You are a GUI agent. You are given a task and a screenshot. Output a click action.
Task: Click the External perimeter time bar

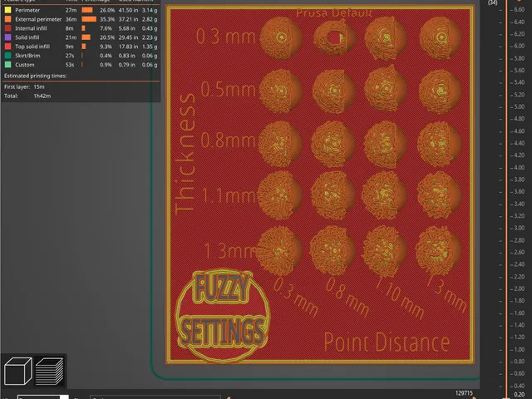[x=89, y=19]
